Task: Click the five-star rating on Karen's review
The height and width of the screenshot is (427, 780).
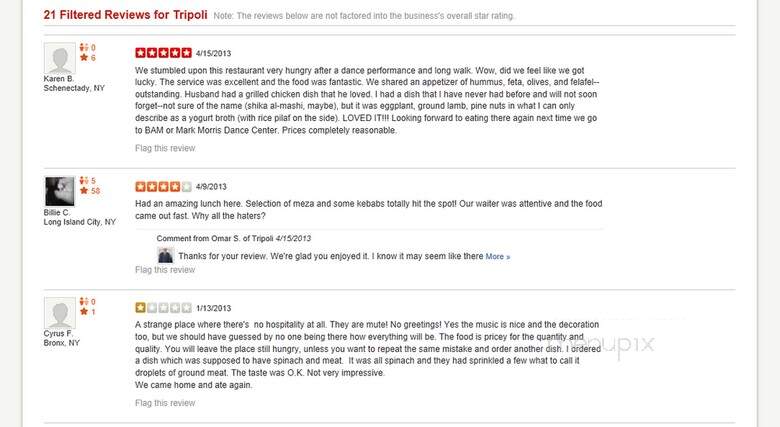Action: pyautogui.click(x=163, y=53)
